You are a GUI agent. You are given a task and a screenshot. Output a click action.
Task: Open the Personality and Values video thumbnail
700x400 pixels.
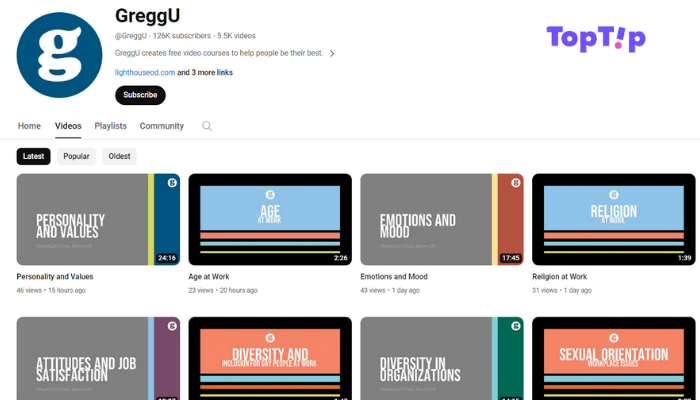(98, 219)
